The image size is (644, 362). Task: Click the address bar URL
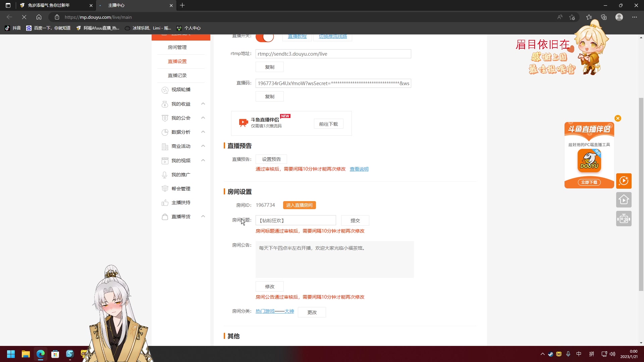coord(98,17)
